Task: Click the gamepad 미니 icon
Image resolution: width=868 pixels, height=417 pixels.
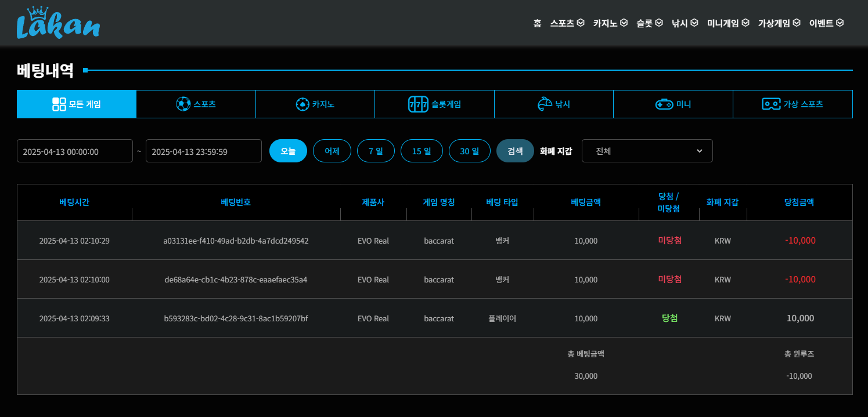Action: [664, 104]
